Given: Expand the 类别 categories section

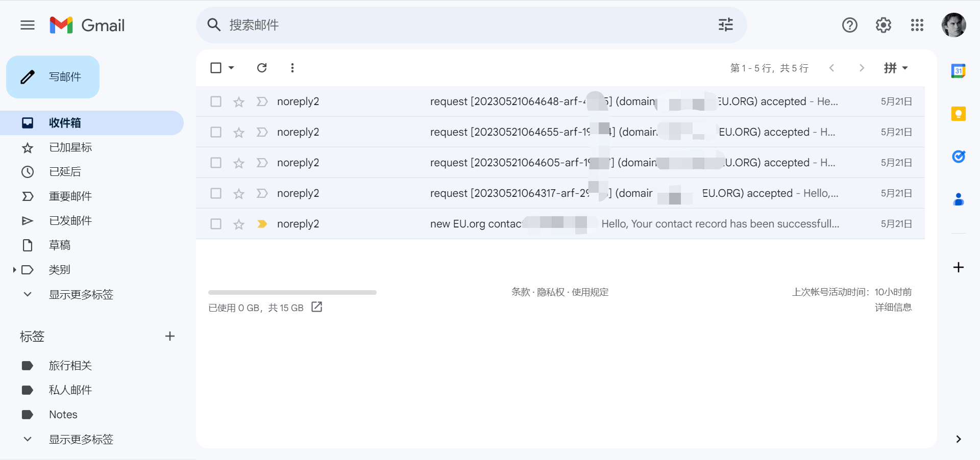Looking at the screenshot, I should [x=14, y=270].
